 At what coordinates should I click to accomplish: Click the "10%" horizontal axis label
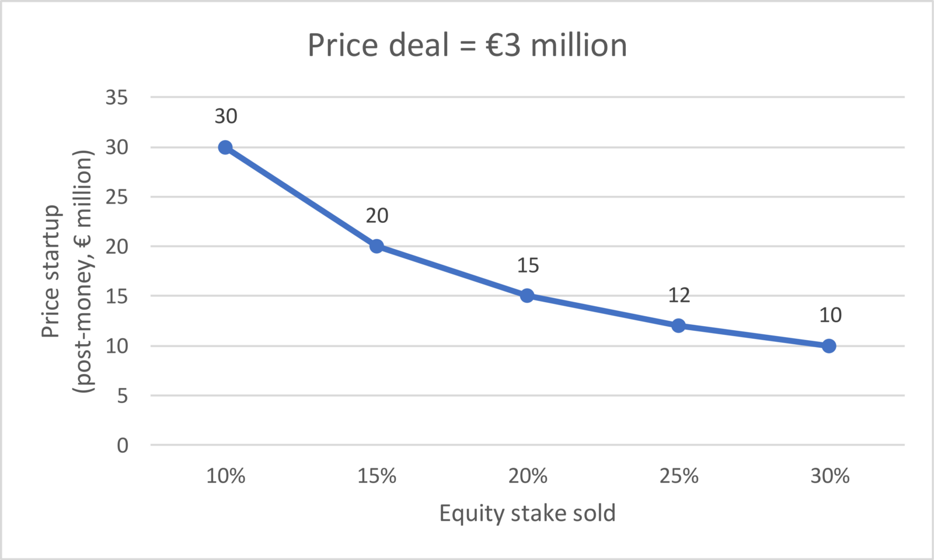click(226, 477)
